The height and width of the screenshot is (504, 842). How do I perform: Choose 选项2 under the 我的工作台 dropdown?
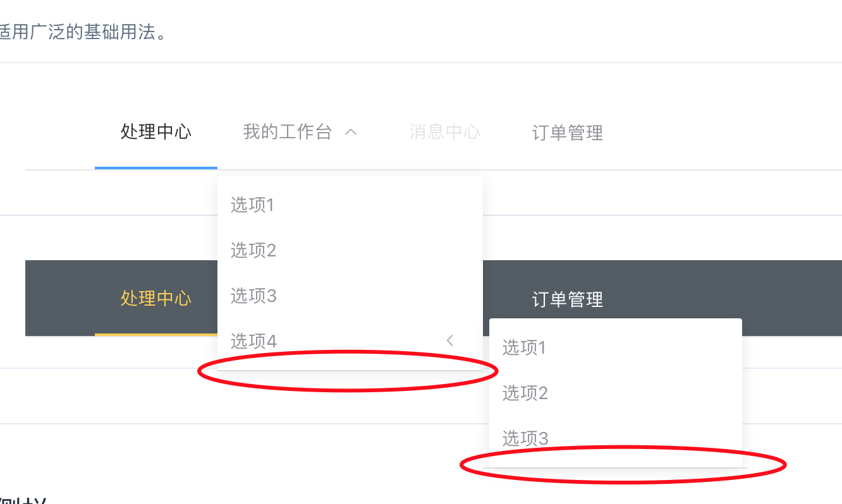[350, 250]
